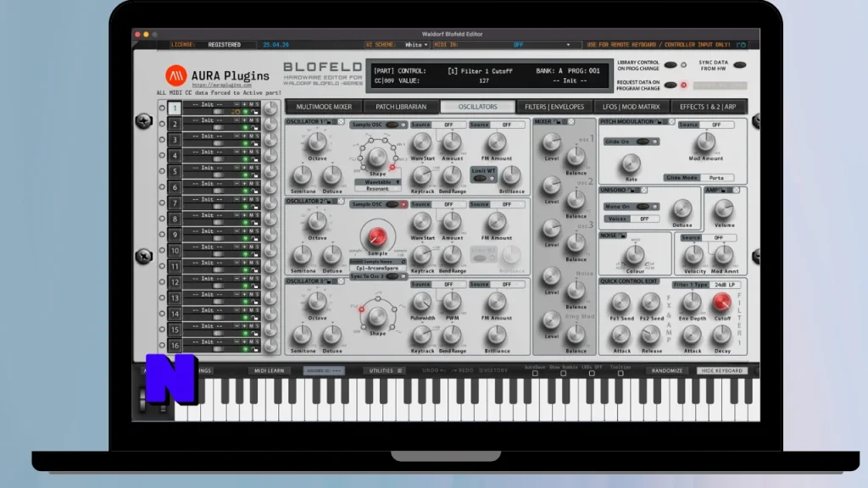Open the UI Scheme dropdown showing White
The image size is (868, 488).
(x=415, y=45)
